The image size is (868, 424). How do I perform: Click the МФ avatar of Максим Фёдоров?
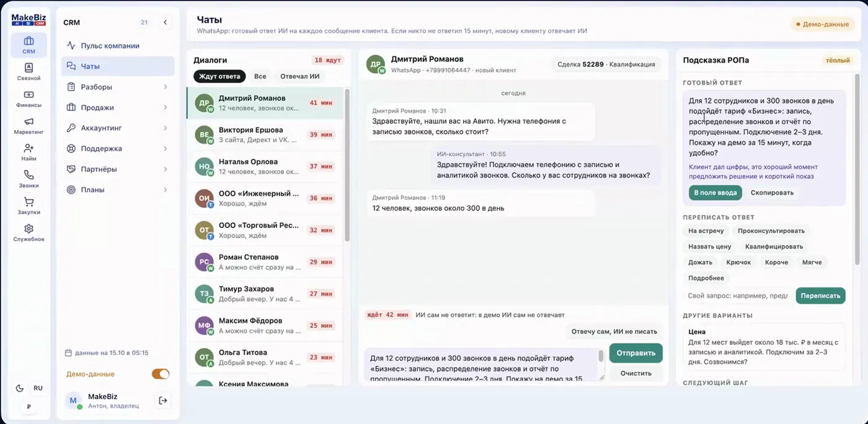[x=204, y=325]
